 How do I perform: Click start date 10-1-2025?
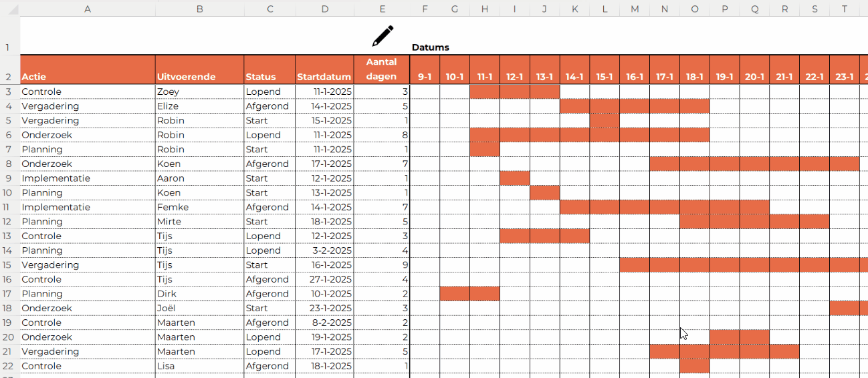pyautogui.click(x=324, y=294)
